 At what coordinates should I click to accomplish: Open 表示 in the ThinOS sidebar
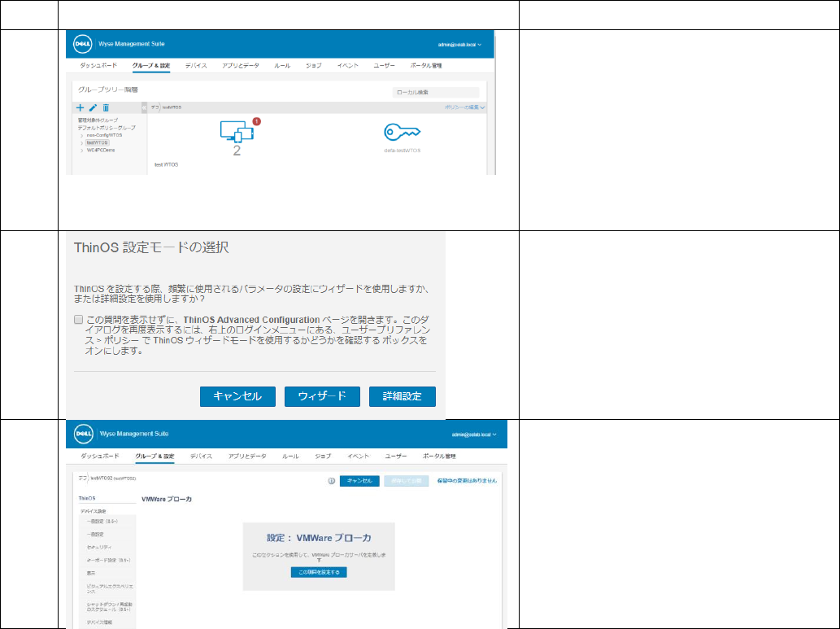coord(91,573)
